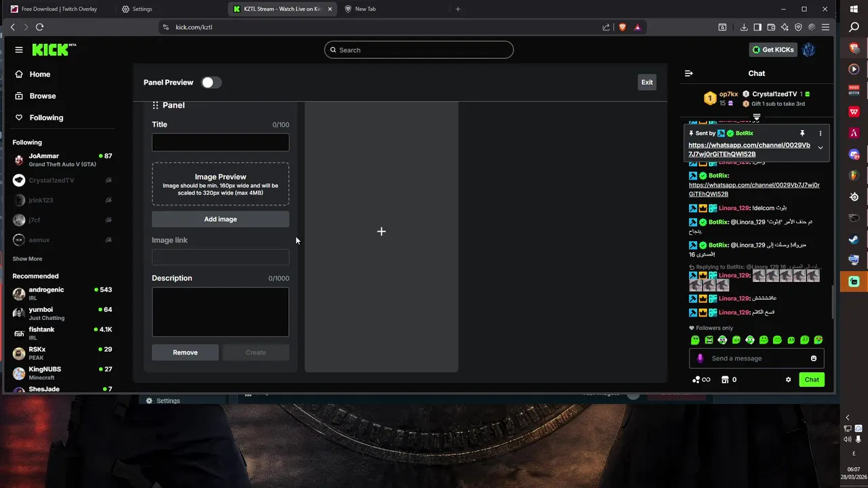Toggle the Panel Preview switch
The width and height of the screenshot is (868, 488).
(x=211, y=82)
